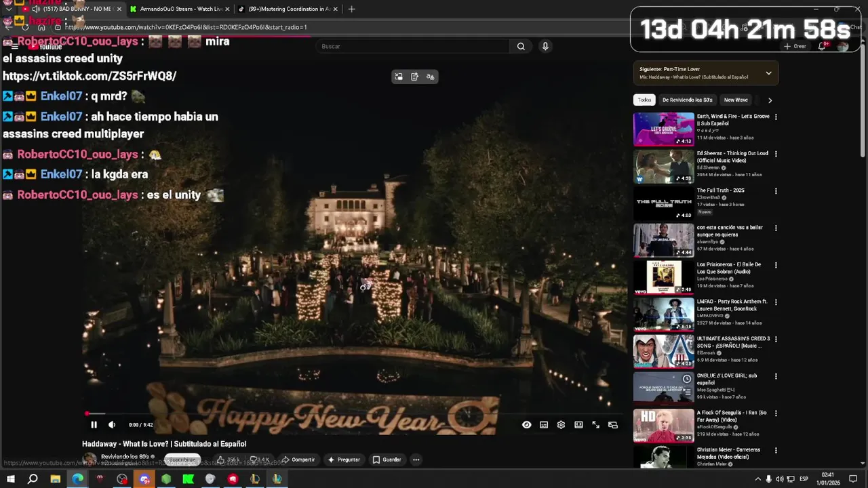868x488 pixels.
Task: Open options for Let's Groove video
Action: coord(776,117)
